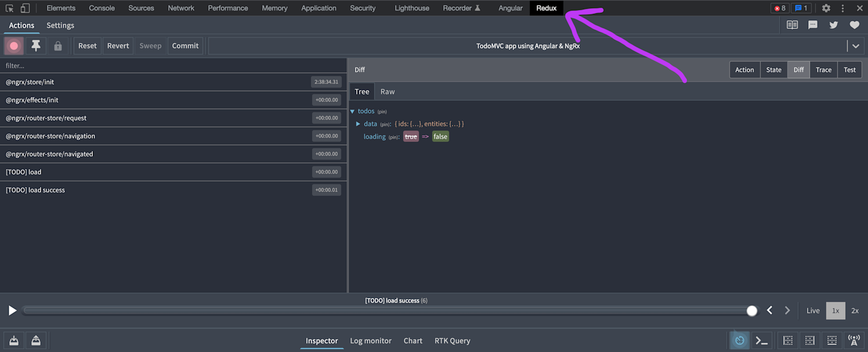Step to the previous action arrow
Screen dimensions: 868x352
769,311
